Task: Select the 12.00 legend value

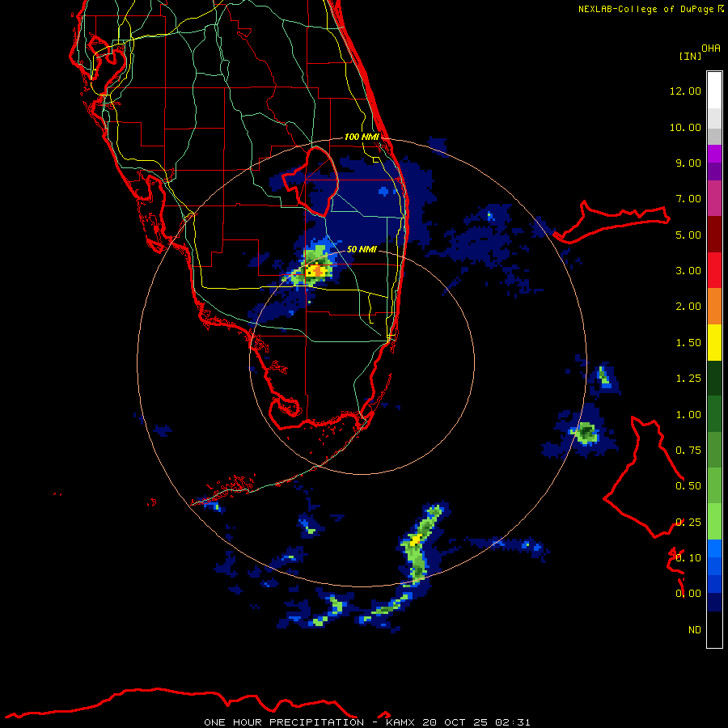Action: 685,91
